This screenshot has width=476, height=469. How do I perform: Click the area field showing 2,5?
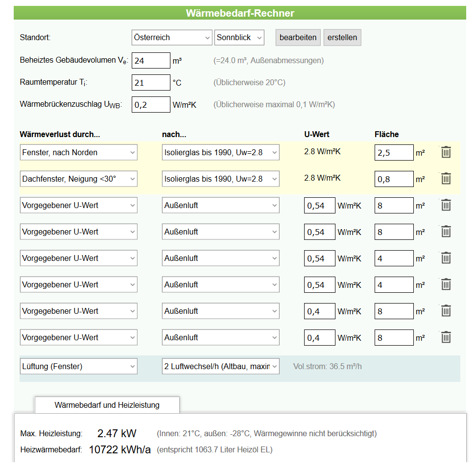[x=394, y=152]
